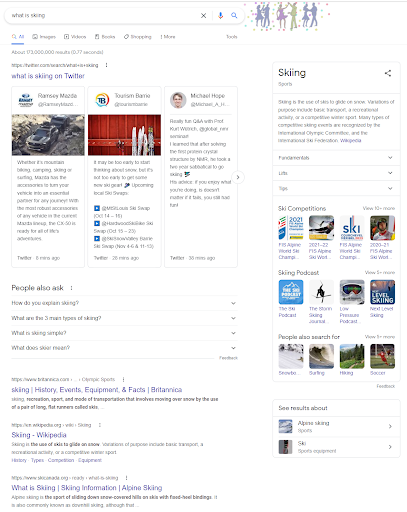
Task: Start voice search with microphone icon
Action: (220, 15)
